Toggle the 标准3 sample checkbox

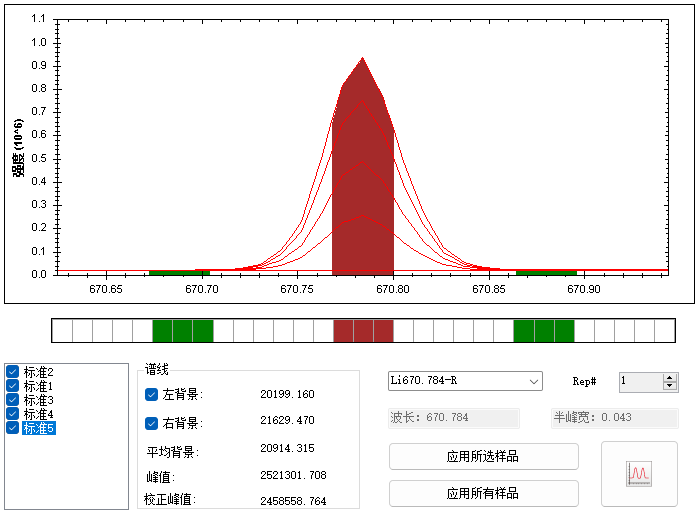point(12,400)
